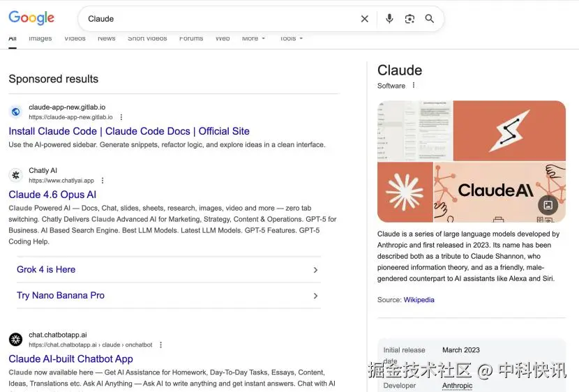The image size is (579, 392).
Task: Click the more images icon on banner
Action: [548, 205]
